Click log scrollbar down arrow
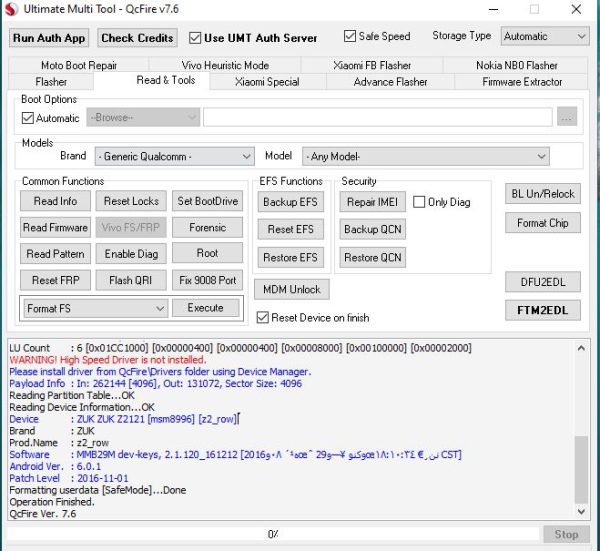This screenshot has height=551, width=600. pyautogui.click(x=581, y=512)
